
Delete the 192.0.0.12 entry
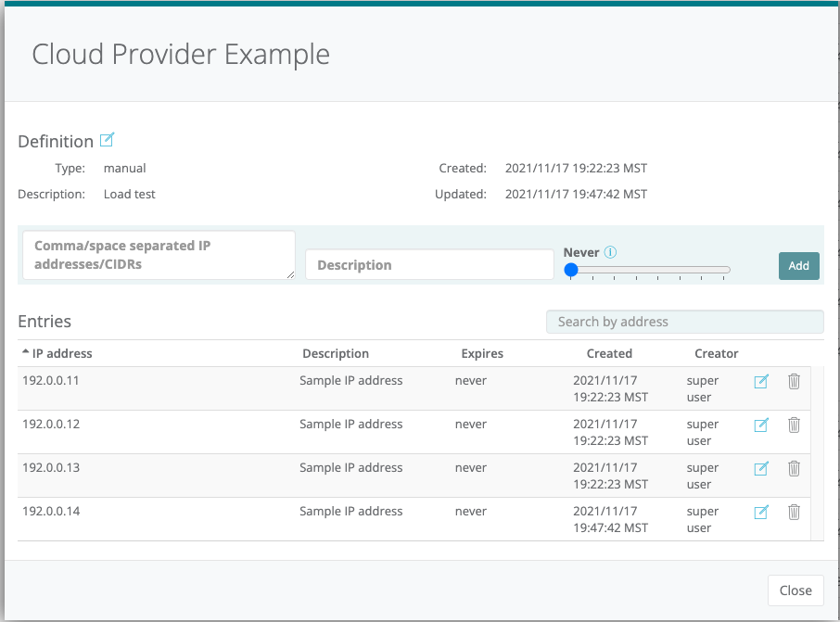coord(794,425)
